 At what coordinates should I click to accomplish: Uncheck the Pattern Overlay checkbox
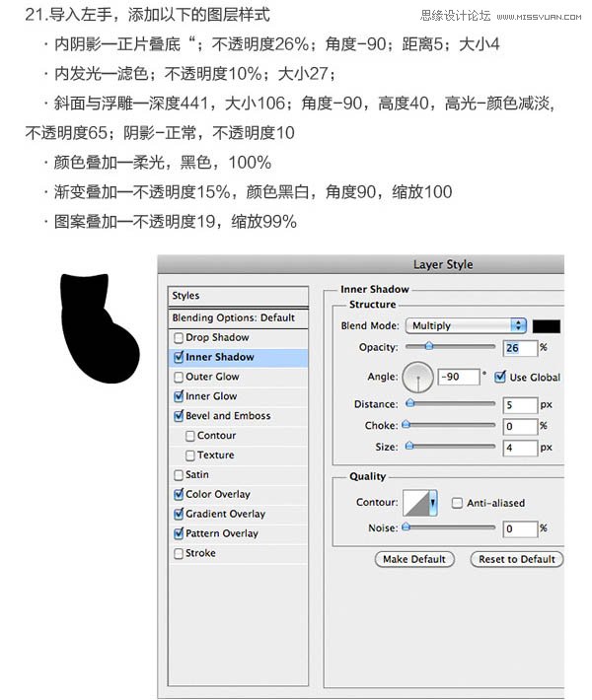179,533
